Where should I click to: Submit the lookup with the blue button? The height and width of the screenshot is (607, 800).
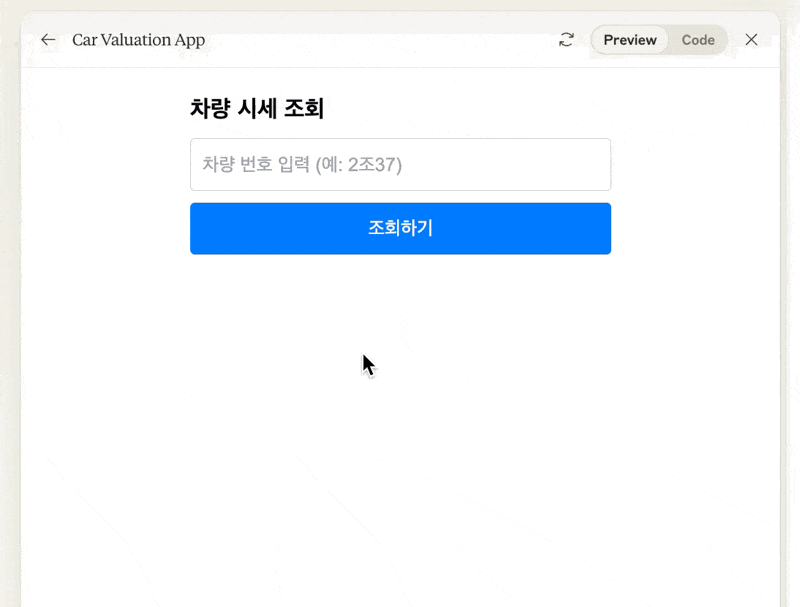[401, 229]
